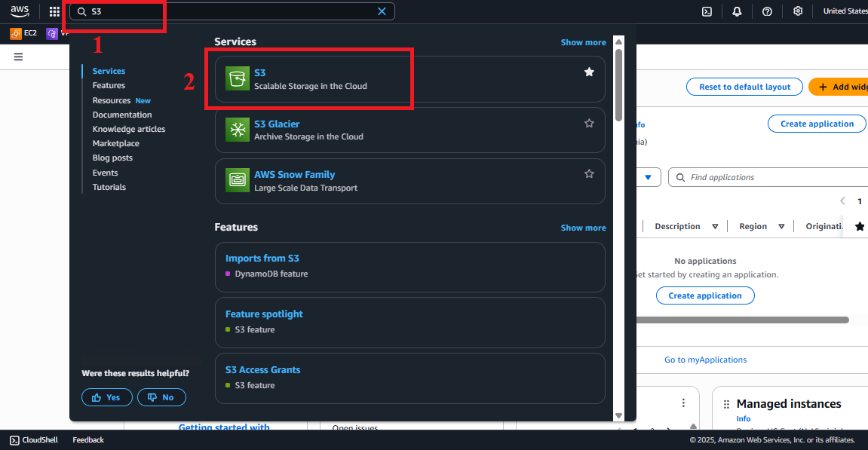
Task: Sort by the Region column arrow
Action: click(x=781, y=226)
